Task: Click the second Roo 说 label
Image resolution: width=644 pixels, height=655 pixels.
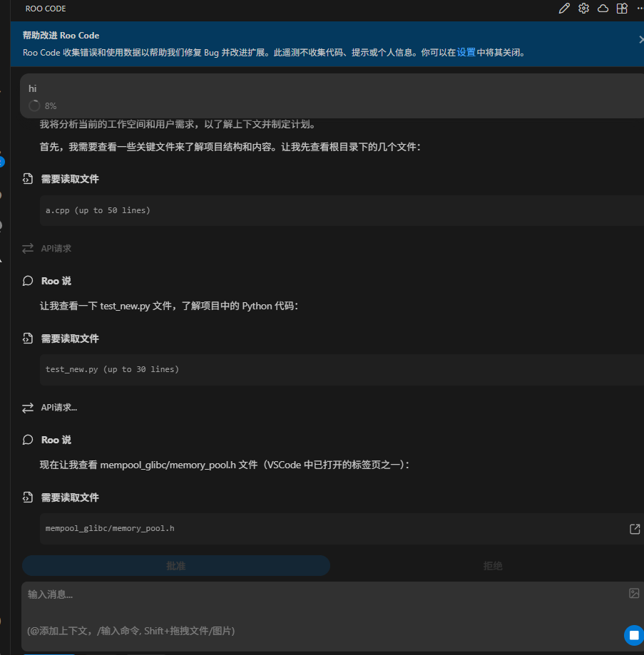Action: coord(56,440)
